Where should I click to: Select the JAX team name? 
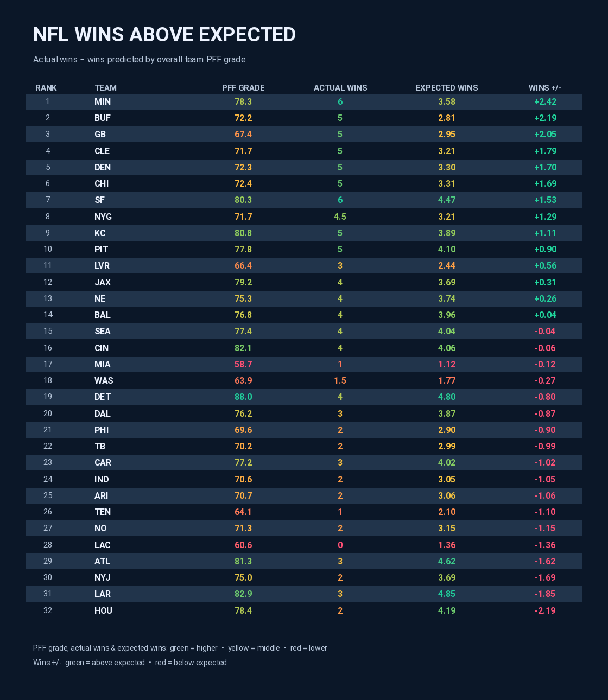point(103,282)
